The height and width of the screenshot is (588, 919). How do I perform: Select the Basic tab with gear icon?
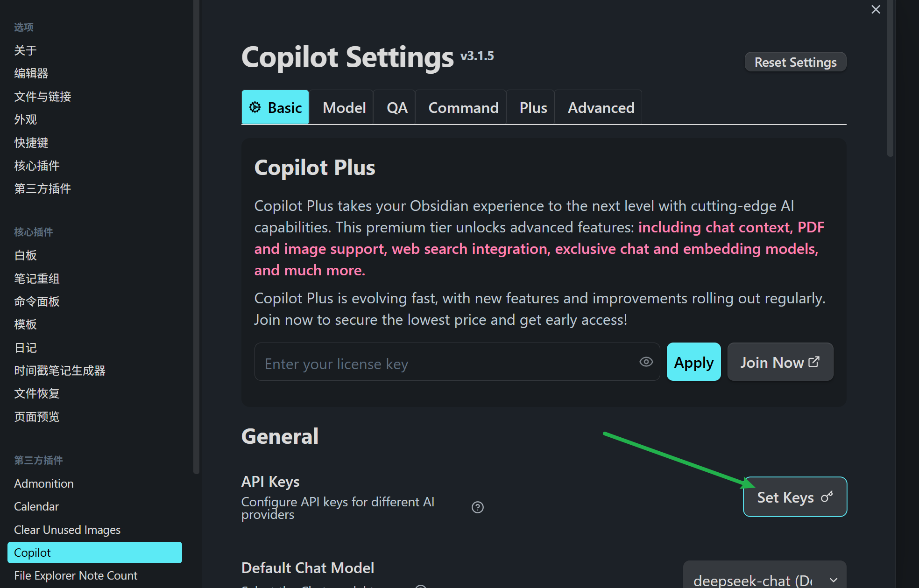[x=276, y=108]
